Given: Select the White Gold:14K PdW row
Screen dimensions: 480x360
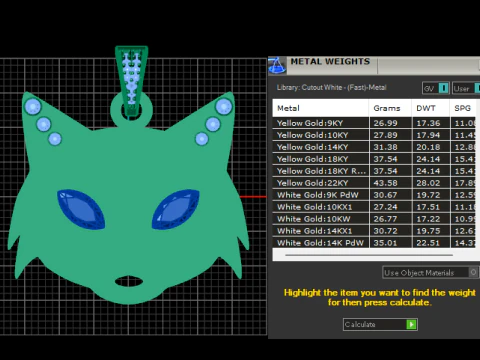Looking at the screenshot, I should (374, 243).
